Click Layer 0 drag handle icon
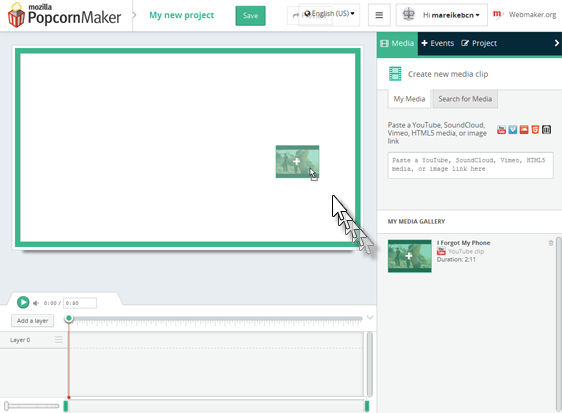562x413 pixels. (59, 340)
